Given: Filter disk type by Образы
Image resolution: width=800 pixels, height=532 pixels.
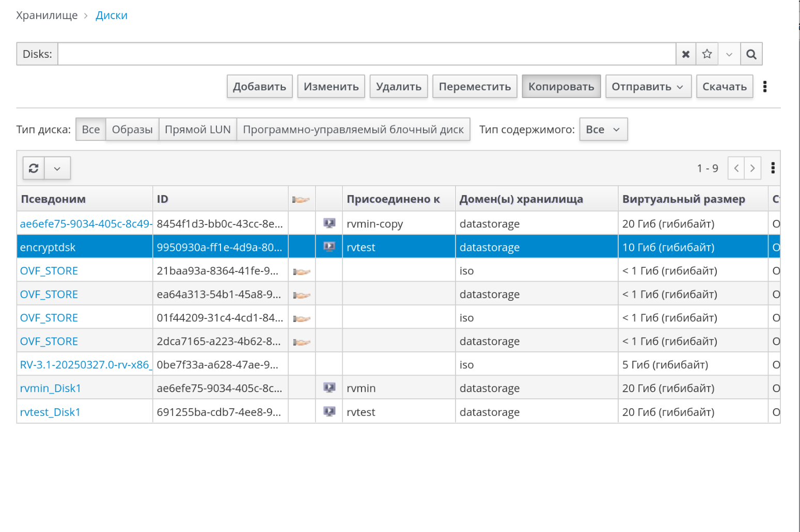Looking at the screenshot, I should pos(132,130).
